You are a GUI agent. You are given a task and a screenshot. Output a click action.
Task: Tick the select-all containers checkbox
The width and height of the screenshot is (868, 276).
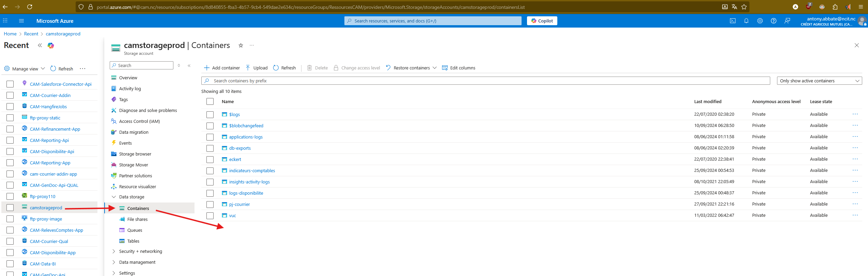[210, 101]
